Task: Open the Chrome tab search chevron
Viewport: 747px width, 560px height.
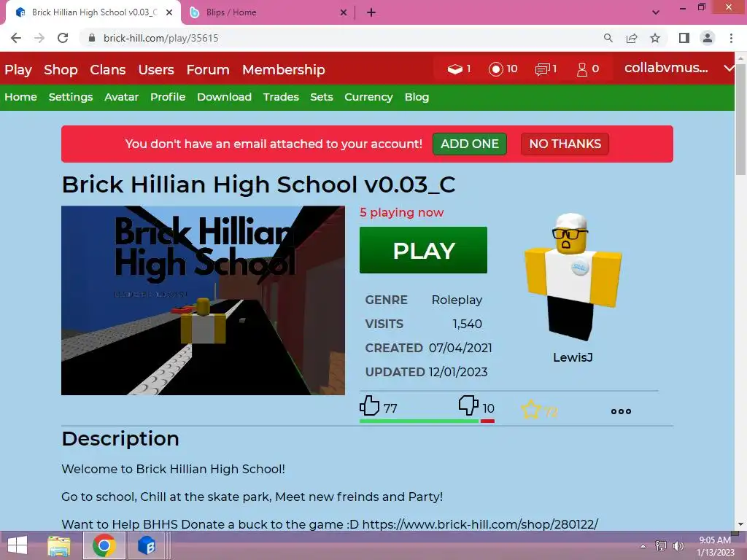Action: click(x=656, y=12)
